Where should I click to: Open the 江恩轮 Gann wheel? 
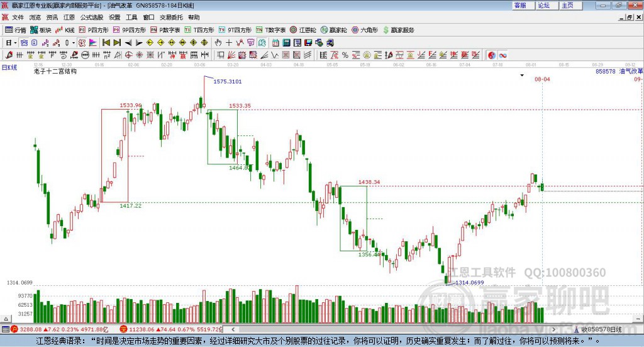click(303, 30)
